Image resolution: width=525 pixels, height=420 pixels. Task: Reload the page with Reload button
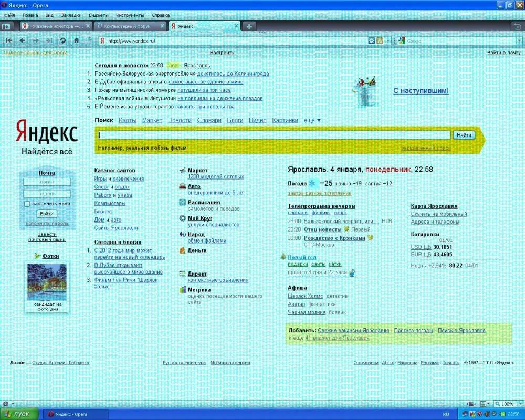point(62,40)
